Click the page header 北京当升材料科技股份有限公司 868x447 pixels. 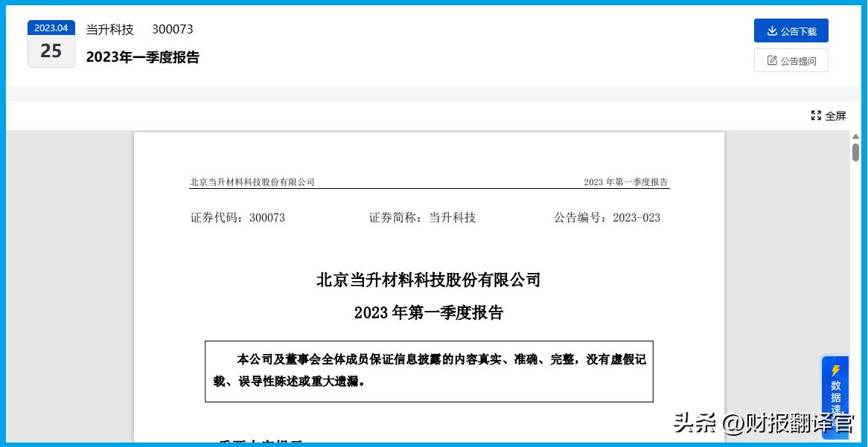tap(252, 182)
